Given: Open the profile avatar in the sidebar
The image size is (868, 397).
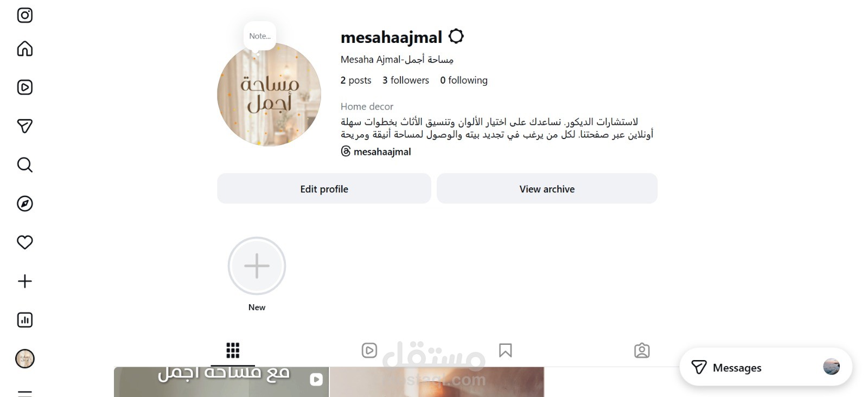Looking at the screenshot, I should [x=25, y=358].
